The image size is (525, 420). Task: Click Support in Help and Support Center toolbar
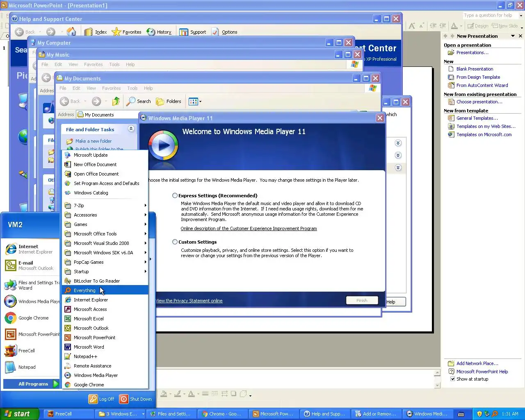coord(192,32)
